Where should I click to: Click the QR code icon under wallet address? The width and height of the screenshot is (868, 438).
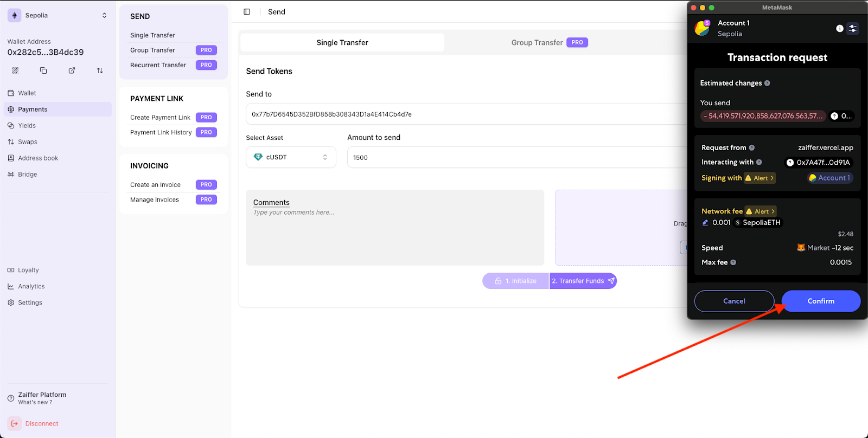point(15,70)
